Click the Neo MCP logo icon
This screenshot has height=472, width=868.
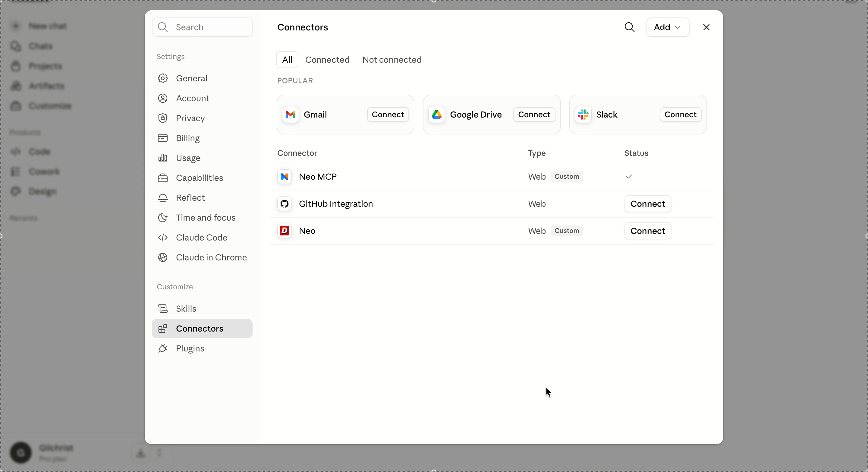pos(285,177)
